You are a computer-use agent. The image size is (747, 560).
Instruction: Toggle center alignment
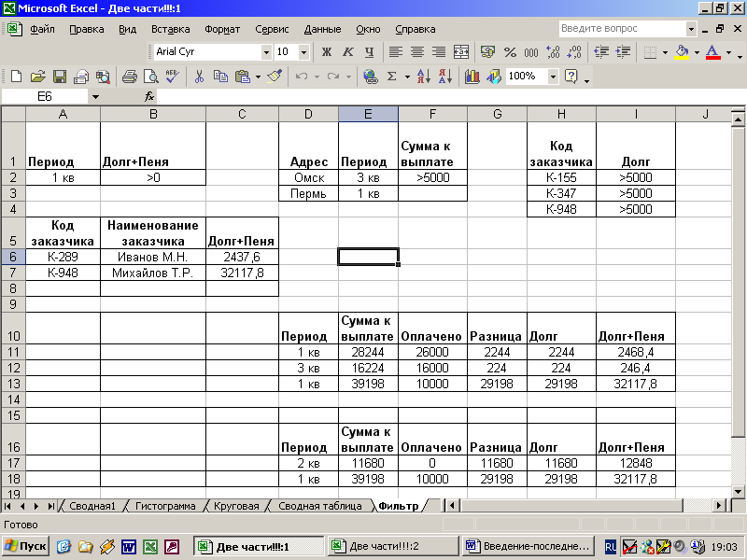tap(417, 52)
